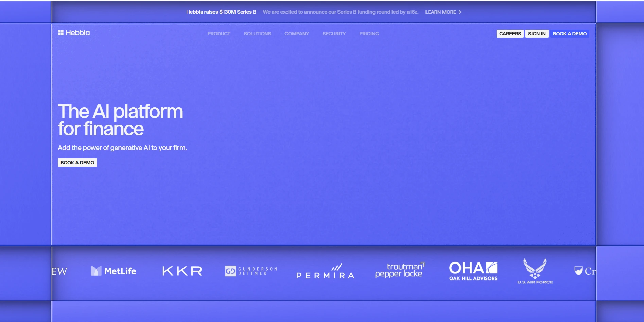
Task: Go to the Security page
Action: pos(334,34)
